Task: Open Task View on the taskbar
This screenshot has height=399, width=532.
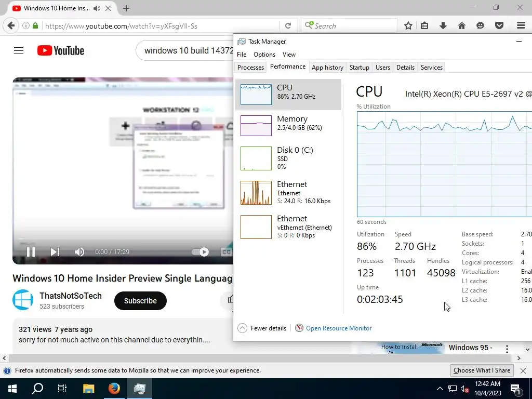Action: [x=62, y=389]
